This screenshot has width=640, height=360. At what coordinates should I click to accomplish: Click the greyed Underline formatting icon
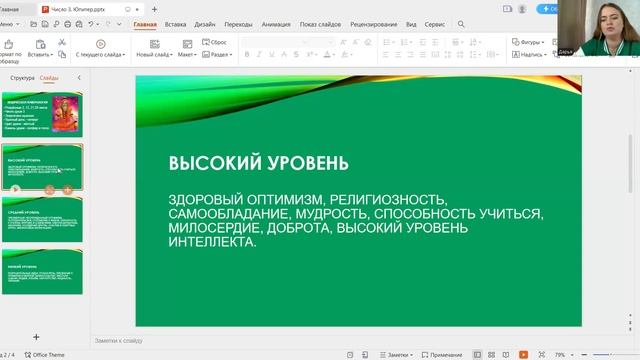coord(271,54)
